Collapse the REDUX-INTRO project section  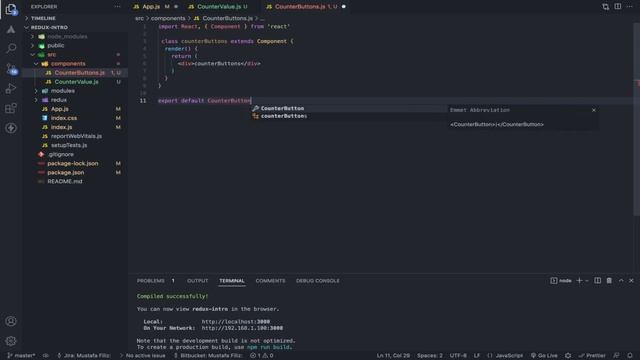49,27
